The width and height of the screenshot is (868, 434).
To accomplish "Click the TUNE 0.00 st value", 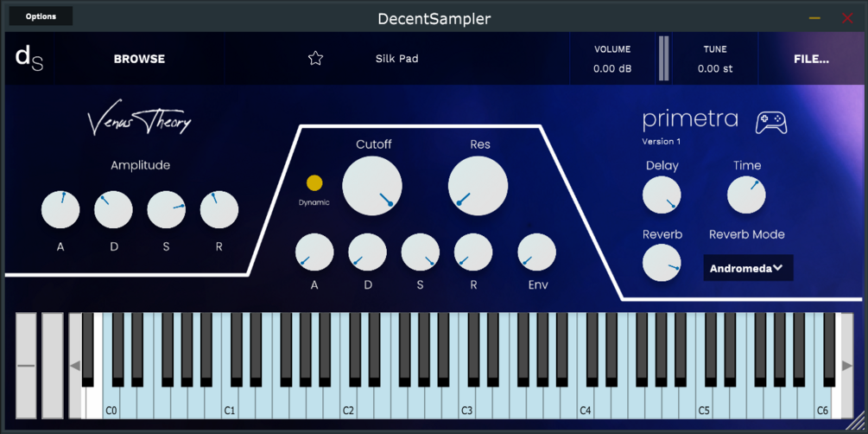I will pyautogui.click(x=714, y=68).
